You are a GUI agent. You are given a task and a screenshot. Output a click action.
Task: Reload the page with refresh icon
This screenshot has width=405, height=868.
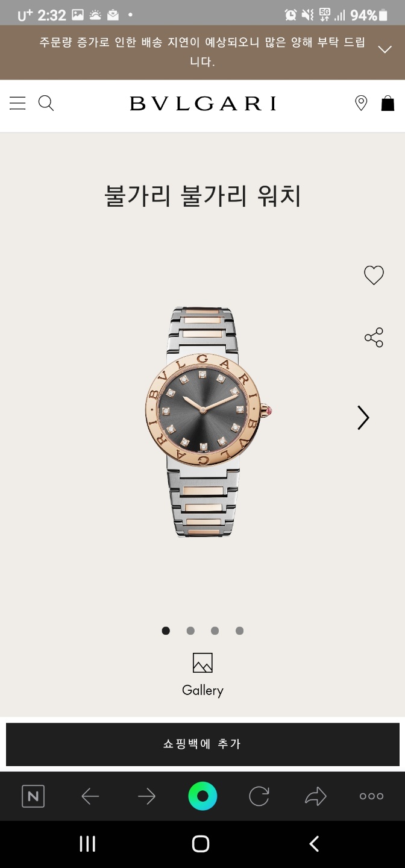(x=259, y=796)
